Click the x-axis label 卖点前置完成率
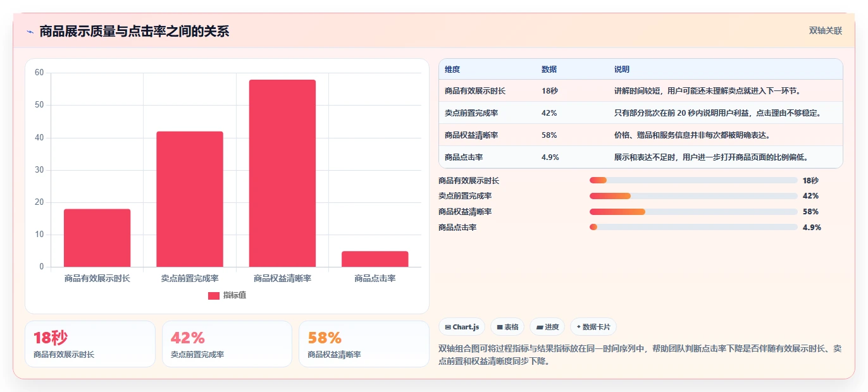Image resolution: width=868 pixels, height=392 pixels. (190, 278)
